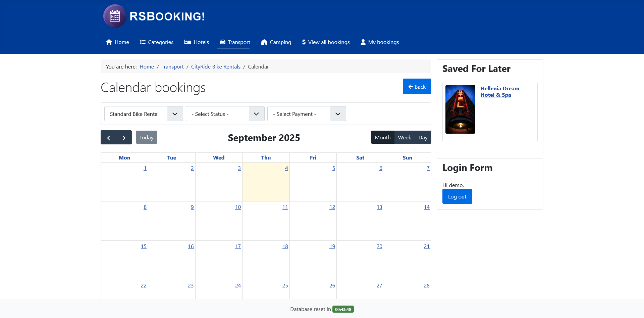644x318 pixels.
Task: Click the Sat column header
Action: [x=360, y=157]
